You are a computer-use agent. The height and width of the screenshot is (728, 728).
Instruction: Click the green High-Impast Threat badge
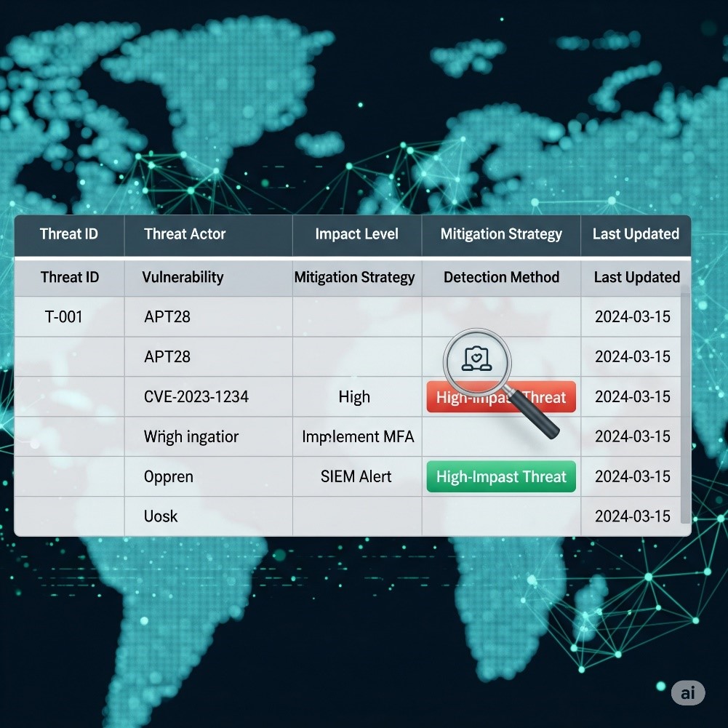click(x=501, y=477)
